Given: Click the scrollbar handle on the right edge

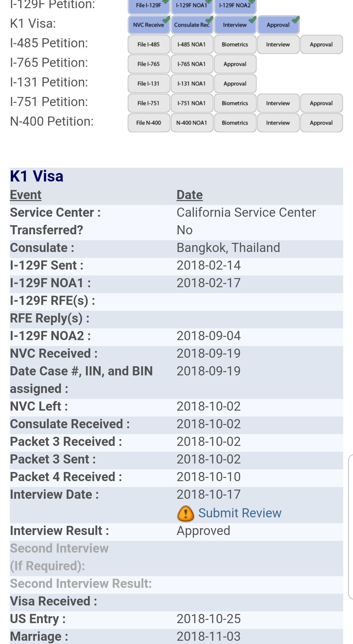Looking at the screenshot, I should coord(351,526).
